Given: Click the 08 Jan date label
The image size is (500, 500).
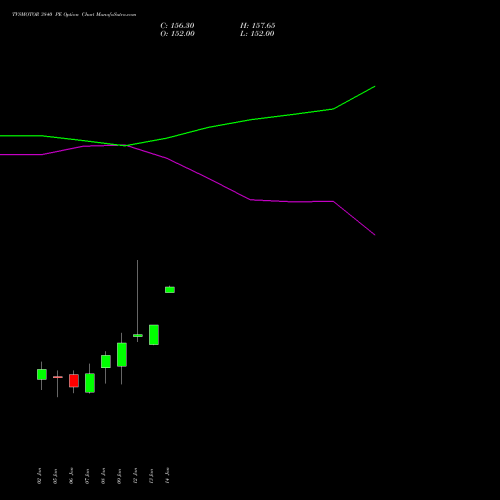Looking at the screenshot, I should click(x=103, y=476).
